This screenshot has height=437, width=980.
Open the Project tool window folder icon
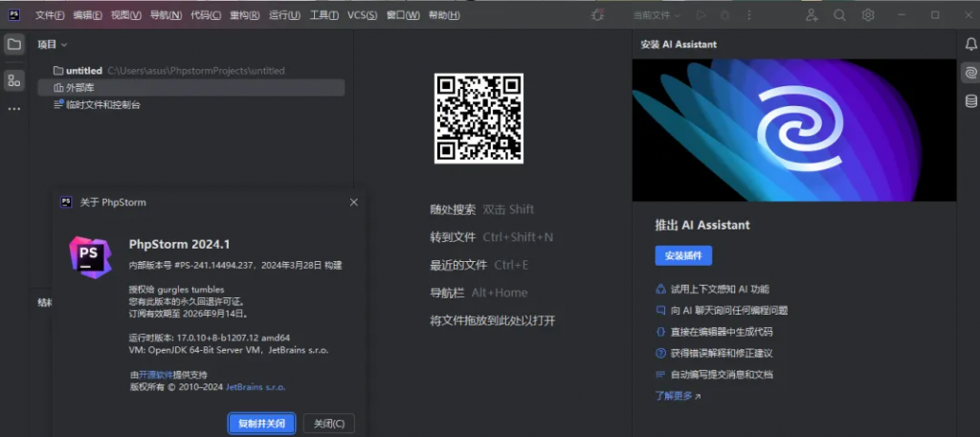point(14,44)
